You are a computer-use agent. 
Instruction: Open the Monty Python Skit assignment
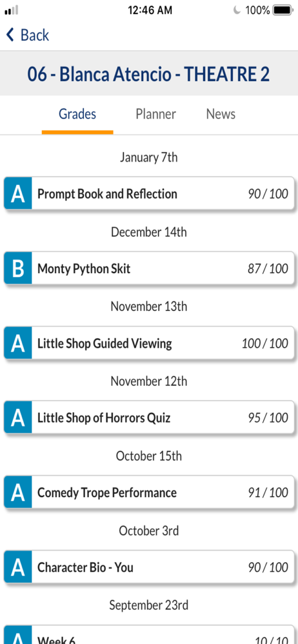pyautogui.click(x=150, y=268)
